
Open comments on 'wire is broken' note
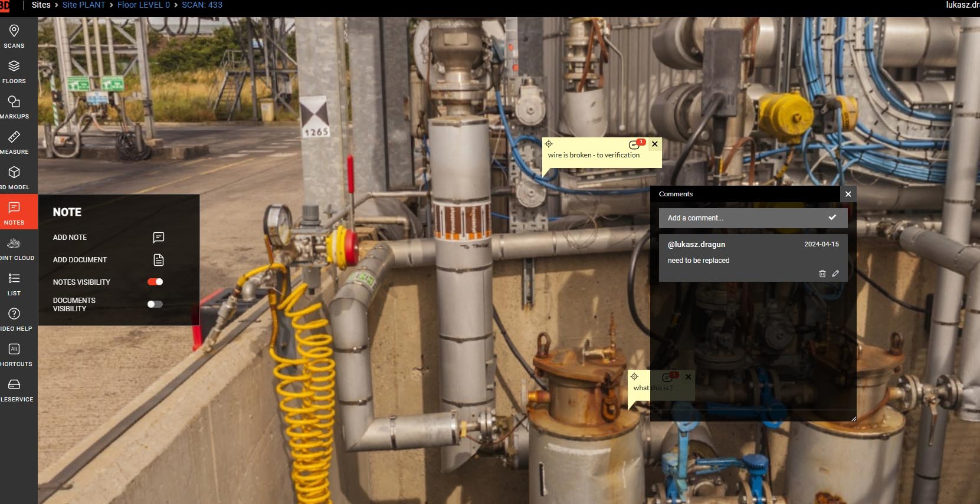(x=635, y=144)
